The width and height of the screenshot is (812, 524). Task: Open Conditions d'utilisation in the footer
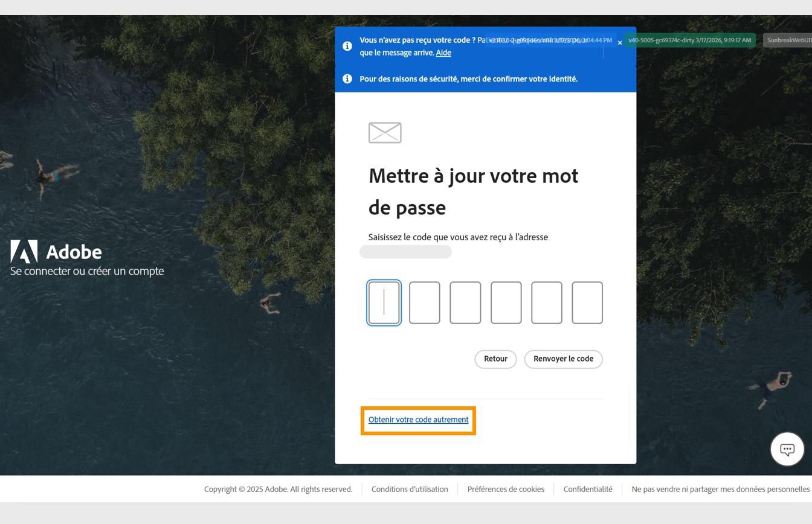(410, 489)
